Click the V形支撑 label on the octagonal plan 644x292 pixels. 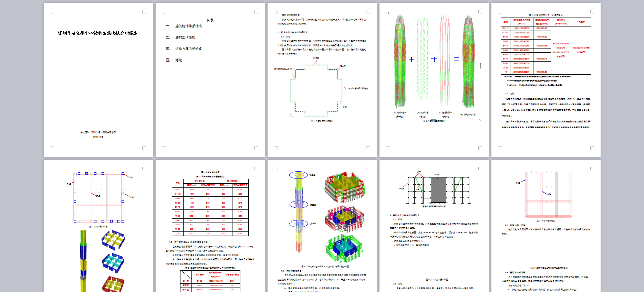click(342, 66)
